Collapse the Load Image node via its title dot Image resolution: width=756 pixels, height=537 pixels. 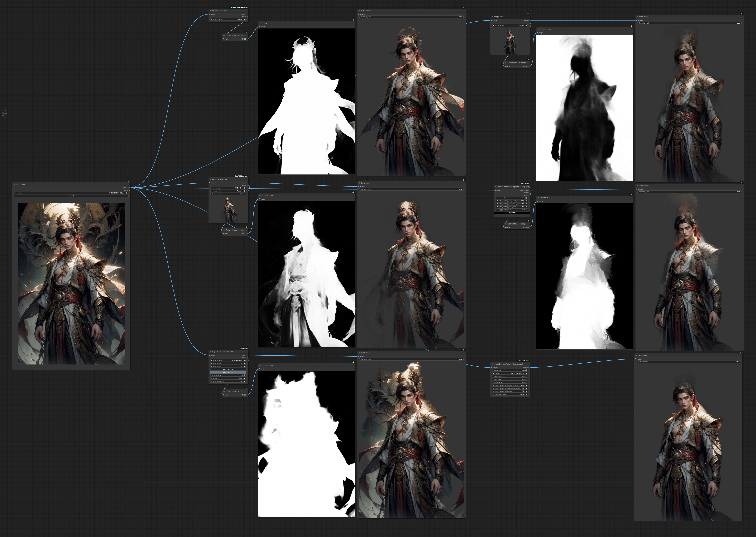(14, 184)
